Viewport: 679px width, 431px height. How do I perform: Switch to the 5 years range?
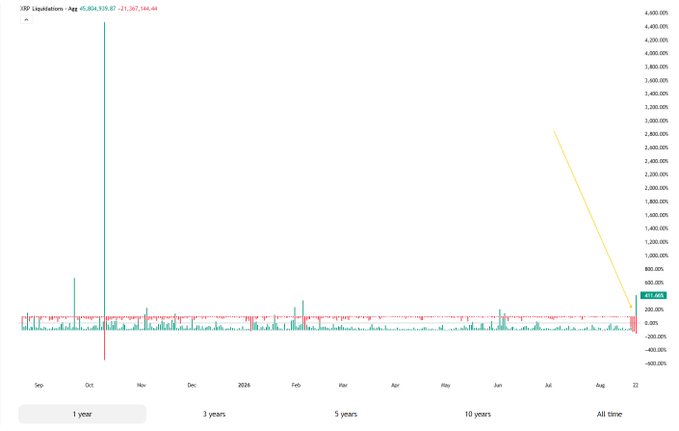click(346, 414)
